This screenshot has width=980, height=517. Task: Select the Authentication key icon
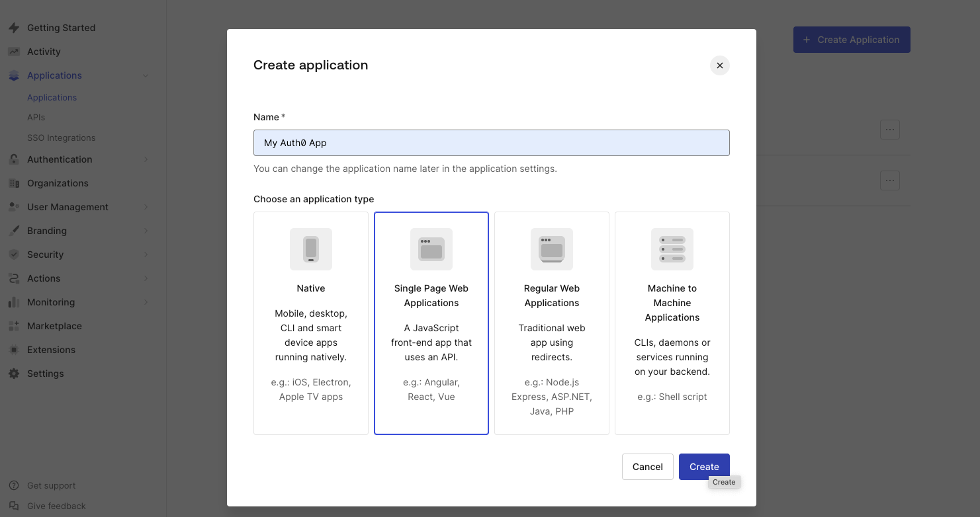coord(13,159)
